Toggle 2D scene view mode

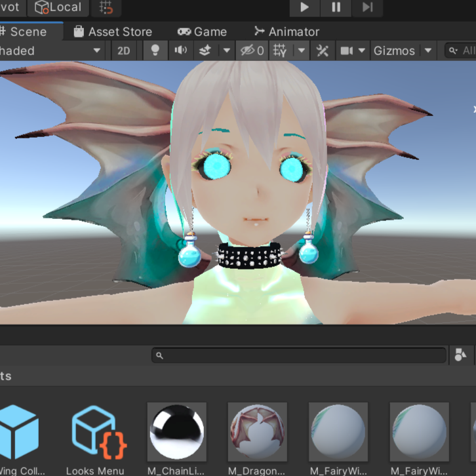pos(123,50)
